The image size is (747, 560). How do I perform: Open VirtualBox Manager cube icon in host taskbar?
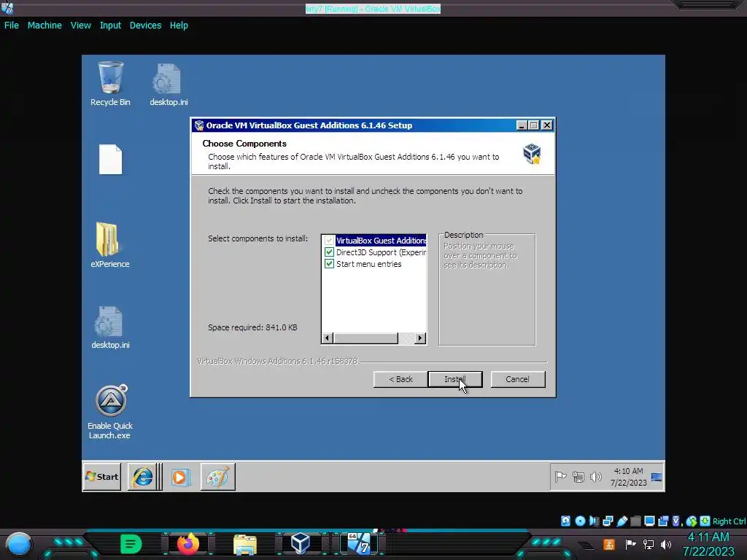click(x=301, y=544)
